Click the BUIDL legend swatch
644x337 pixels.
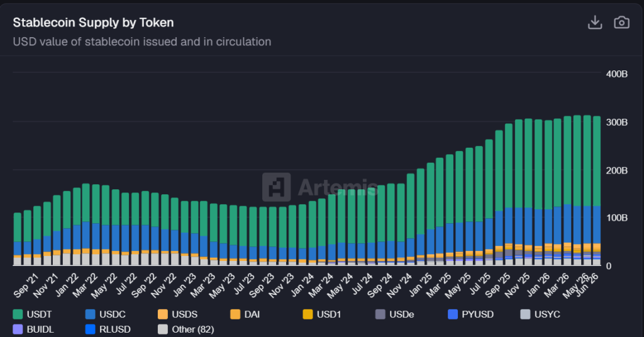pyautogui.click(x=18, y=329)
